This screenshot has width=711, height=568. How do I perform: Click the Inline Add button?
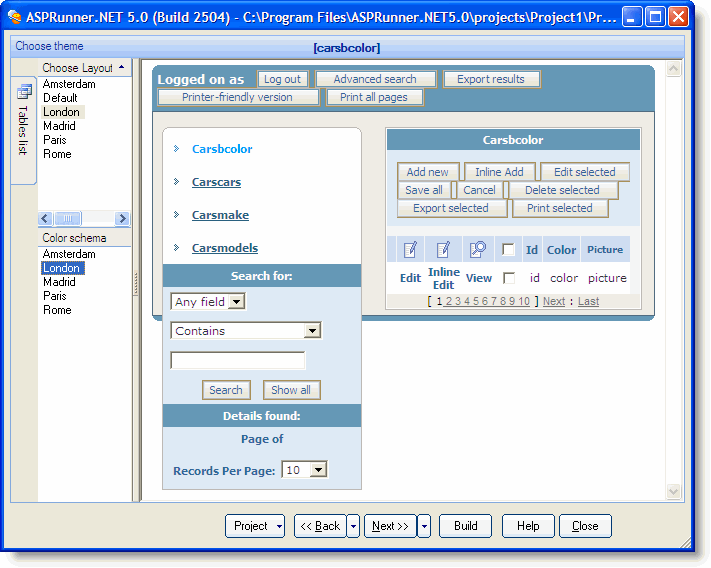point(499,172)
